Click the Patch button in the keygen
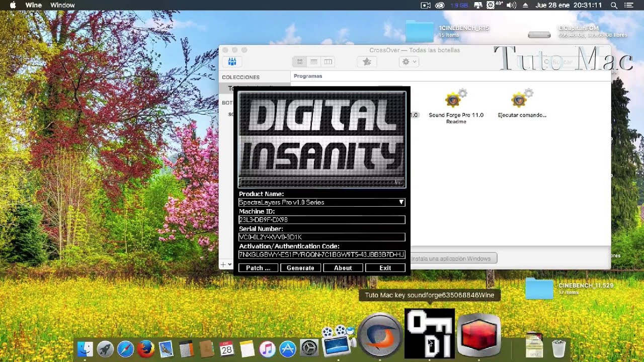This screenshot has height=362, width=644. pos(258,268)
